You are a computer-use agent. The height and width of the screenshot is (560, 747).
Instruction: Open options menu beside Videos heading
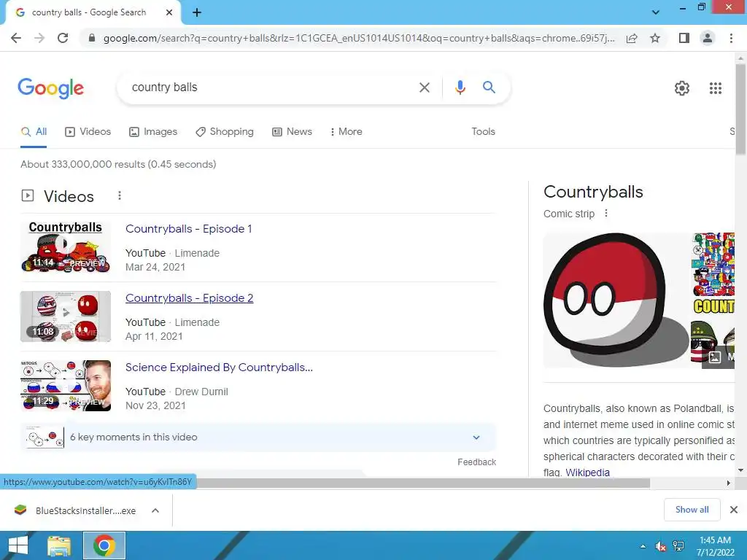pyautogui.click(x=120, y=195)
